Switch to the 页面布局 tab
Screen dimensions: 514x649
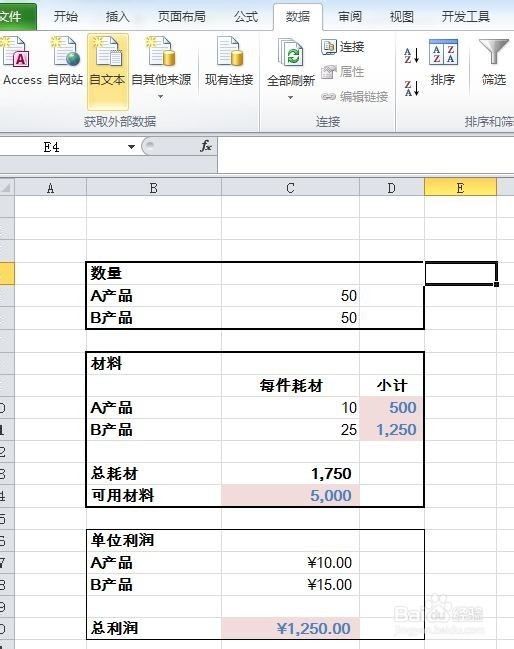coord(182,17)
